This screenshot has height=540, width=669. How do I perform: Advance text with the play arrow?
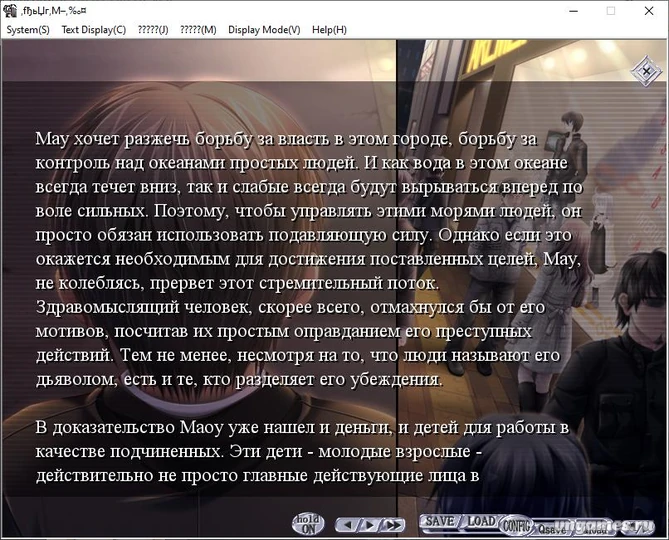(369, 525)
